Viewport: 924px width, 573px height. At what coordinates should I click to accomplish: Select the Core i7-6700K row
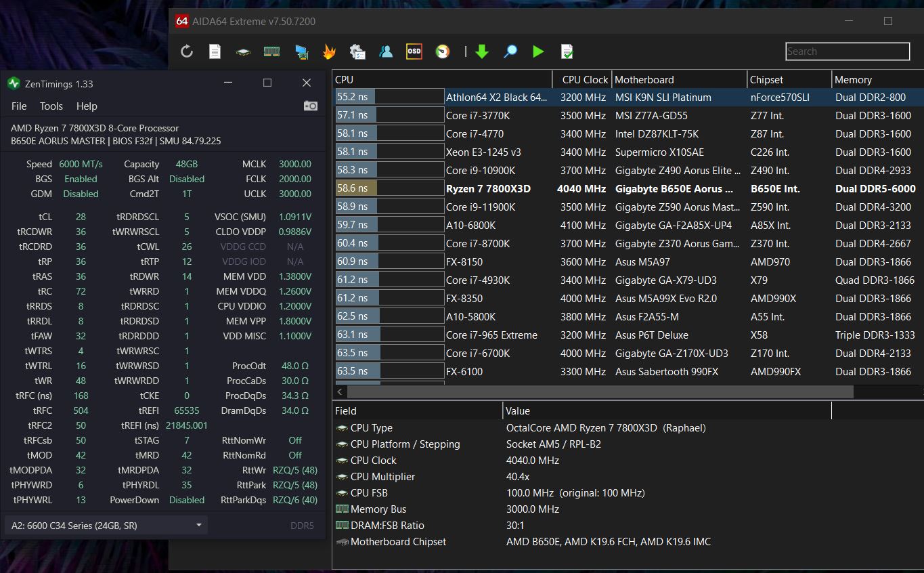(628, 353)
